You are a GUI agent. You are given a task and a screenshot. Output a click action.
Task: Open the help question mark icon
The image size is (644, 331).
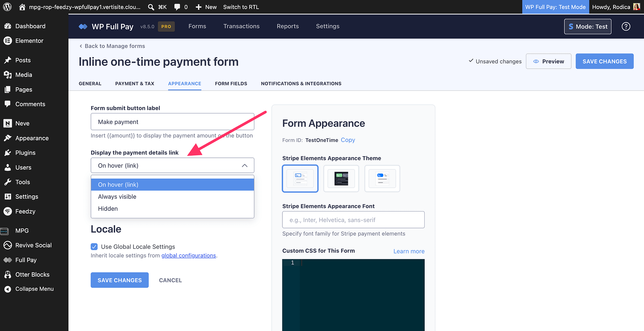(x=626, y=27)
